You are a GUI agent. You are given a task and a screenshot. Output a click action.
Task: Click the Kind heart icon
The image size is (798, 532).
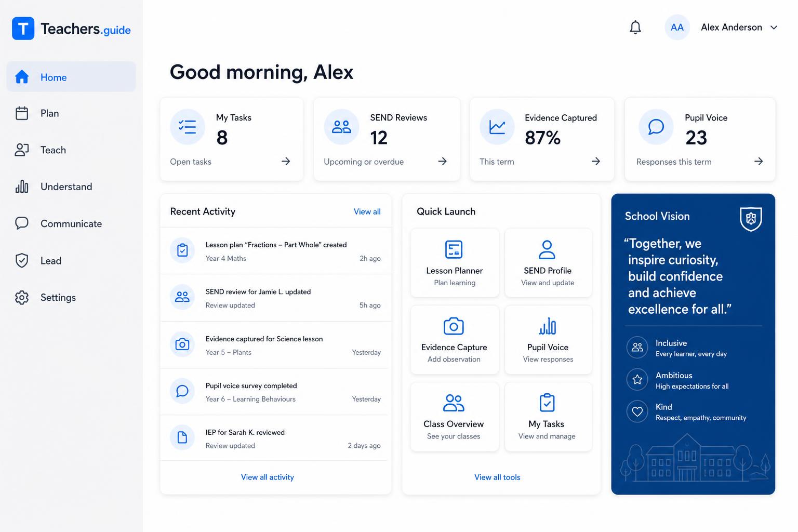[637, 411]
